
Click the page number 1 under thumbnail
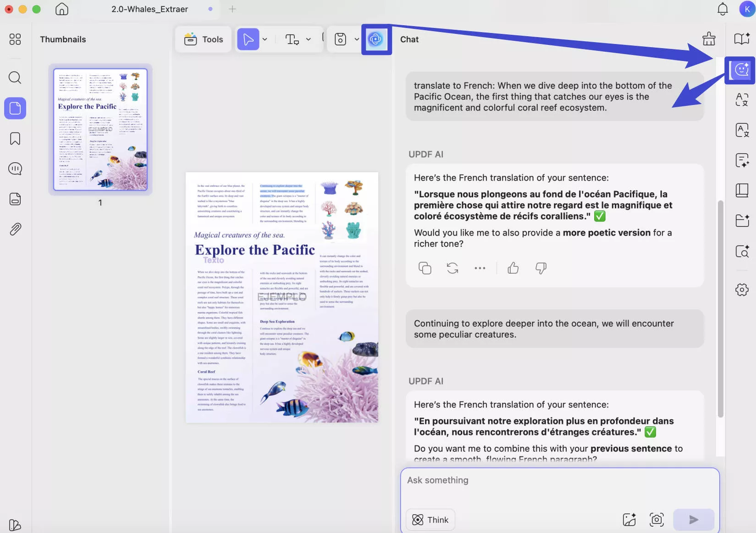pos(100,203)
